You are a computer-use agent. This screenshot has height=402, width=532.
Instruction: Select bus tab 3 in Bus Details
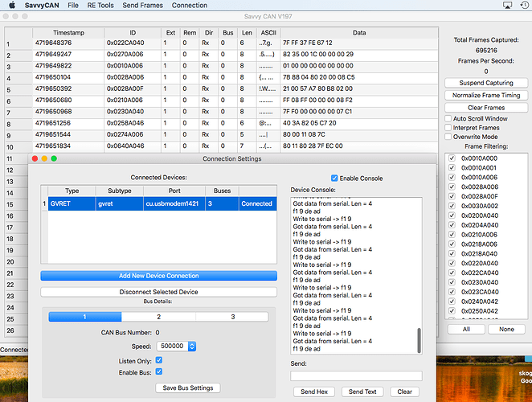(232, 317)
